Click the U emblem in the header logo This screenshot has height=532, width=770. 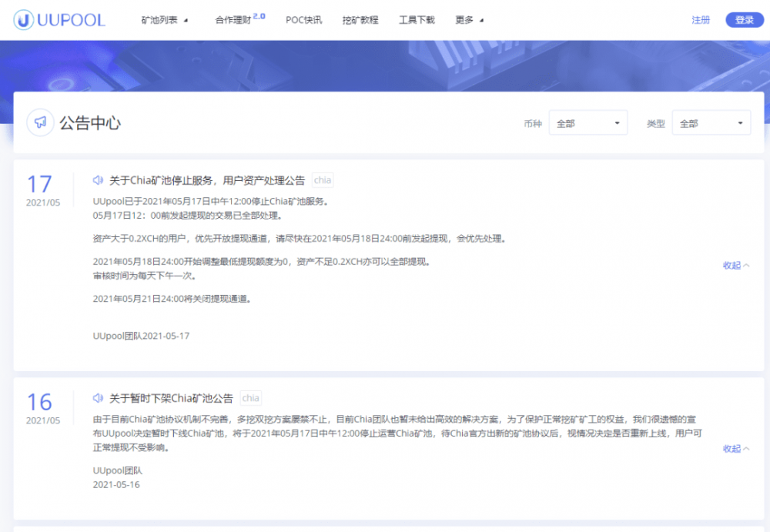point(25,19)
